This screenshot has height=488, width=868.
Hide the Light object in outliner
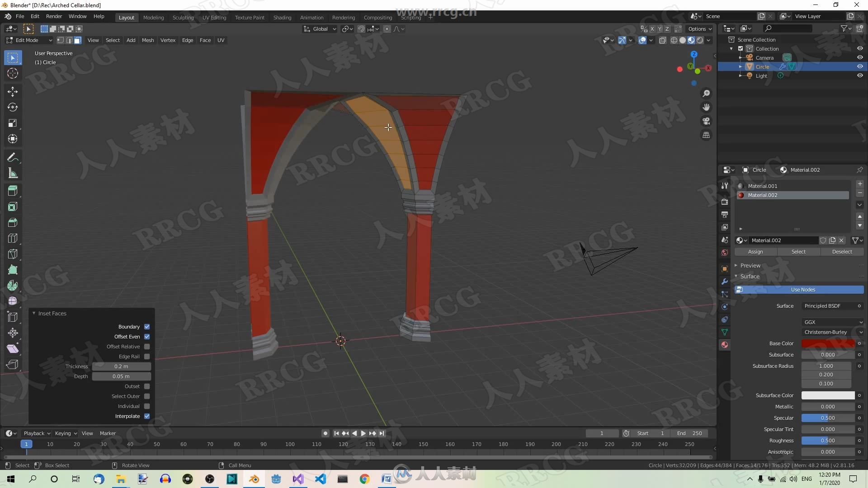click(x=860, y=75)
